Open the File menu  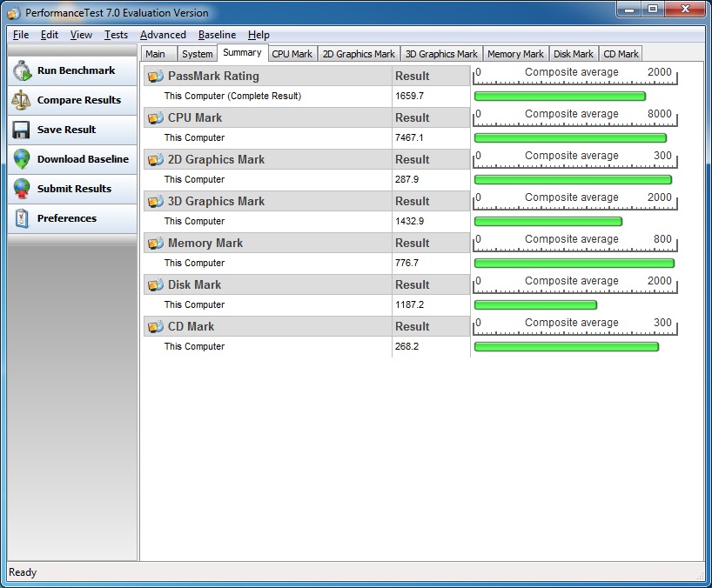(21, 35)
